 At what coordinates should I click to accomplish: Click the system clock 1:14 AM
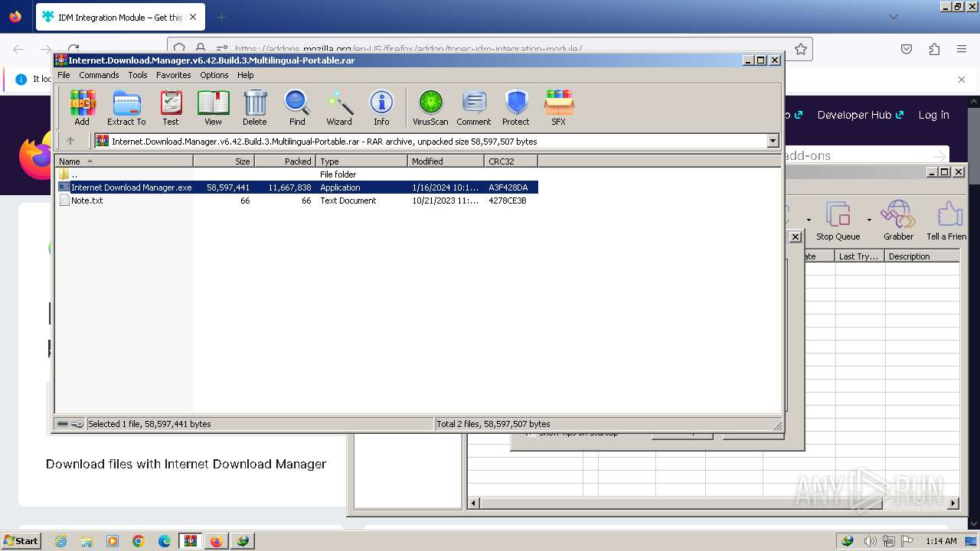pos(941,541)
